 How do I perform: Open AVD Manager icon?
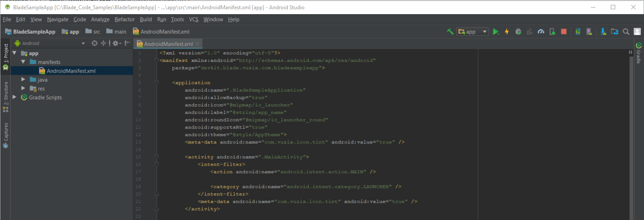pos(589,31)
